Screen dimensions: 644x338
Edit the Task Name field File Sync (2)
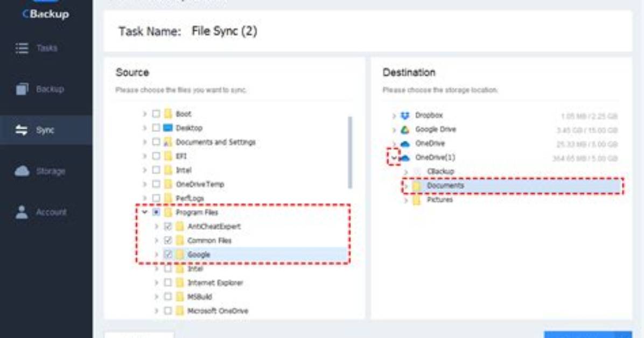pyautogui.click(x=224, y=31)
